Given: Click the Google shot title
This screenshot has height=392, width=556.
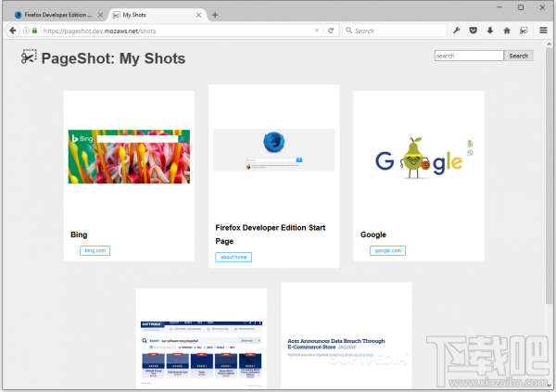Looking at the screenshot, I should 373,234.
